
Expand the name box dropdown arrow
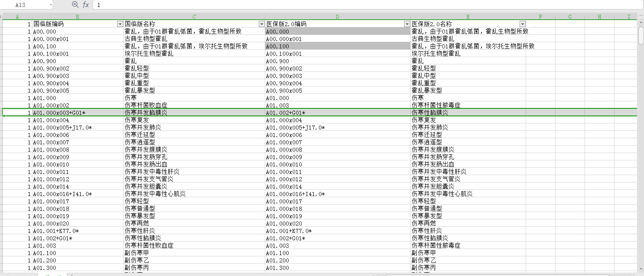[51, 5]
